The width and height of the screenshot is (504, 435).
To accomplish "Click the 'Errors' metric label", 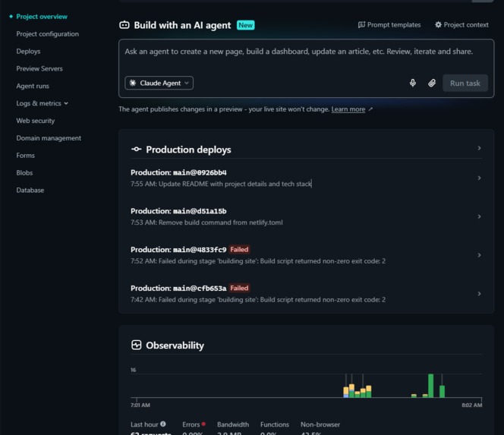I will pyautogui.click(x=191, y=424).
